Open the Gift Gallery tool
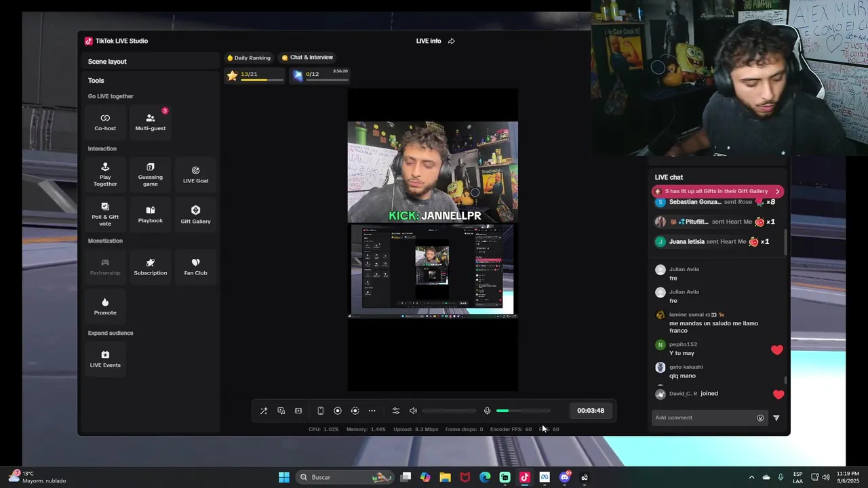868x488 pixels. click(x=195, y=214)
